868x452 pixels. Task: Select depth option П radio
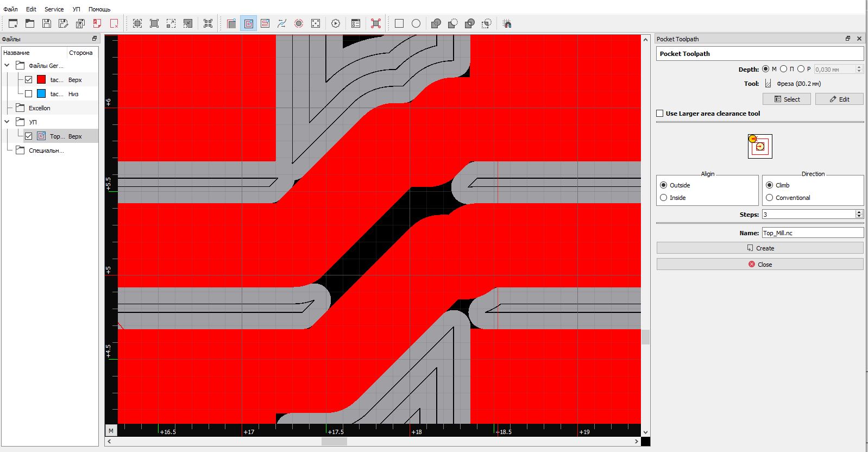coord(783,69)
